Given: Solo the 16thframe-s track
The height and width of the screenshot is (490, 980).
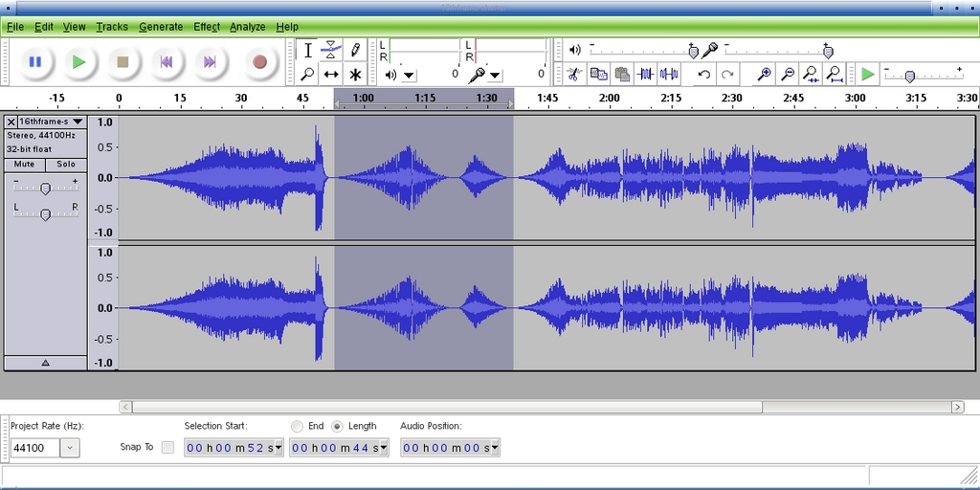Looking at the screenshot, I should tap(65, 165).
